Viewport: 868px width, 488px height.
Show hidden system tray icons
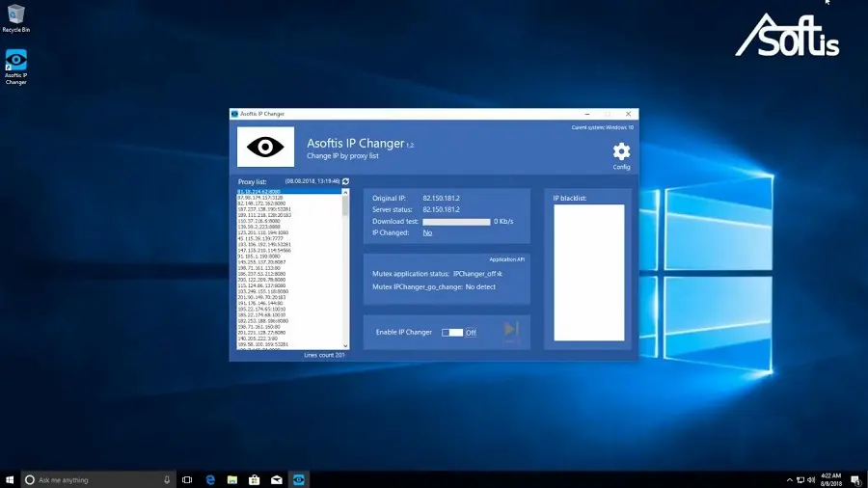789,479
